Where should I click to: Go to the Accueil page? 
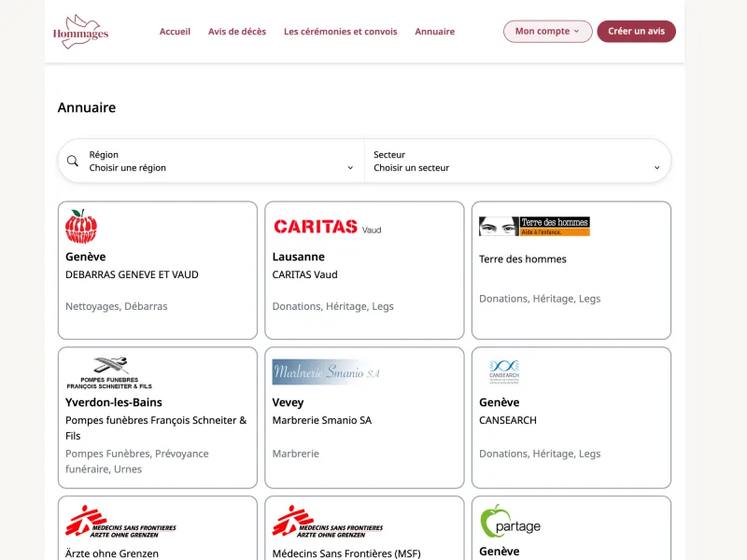pos(175,32)
